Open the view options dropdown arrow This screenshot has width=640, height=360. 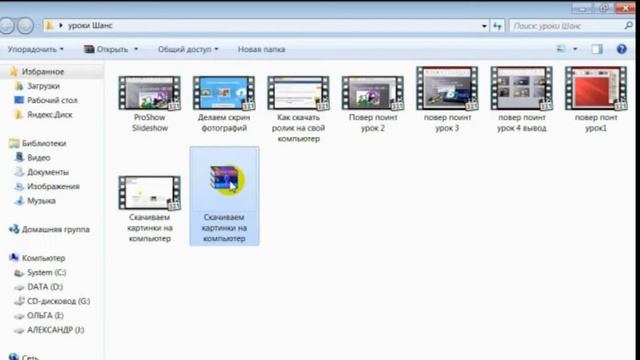point(575,49)
